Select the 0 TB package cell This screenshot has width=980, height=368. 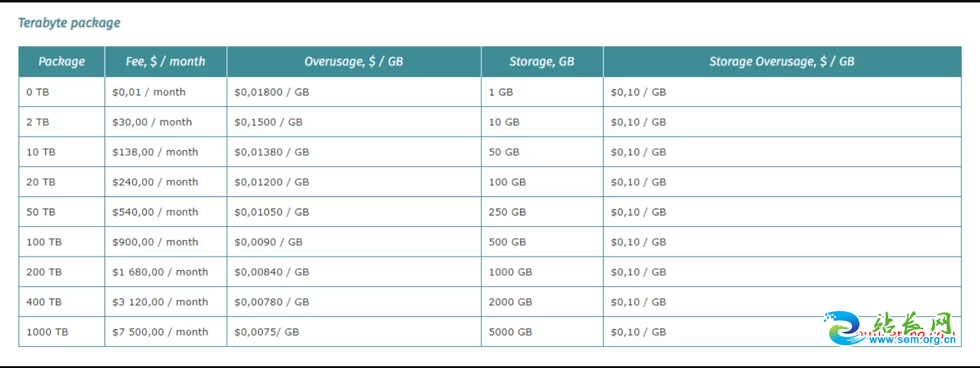(x=61, y=92)
